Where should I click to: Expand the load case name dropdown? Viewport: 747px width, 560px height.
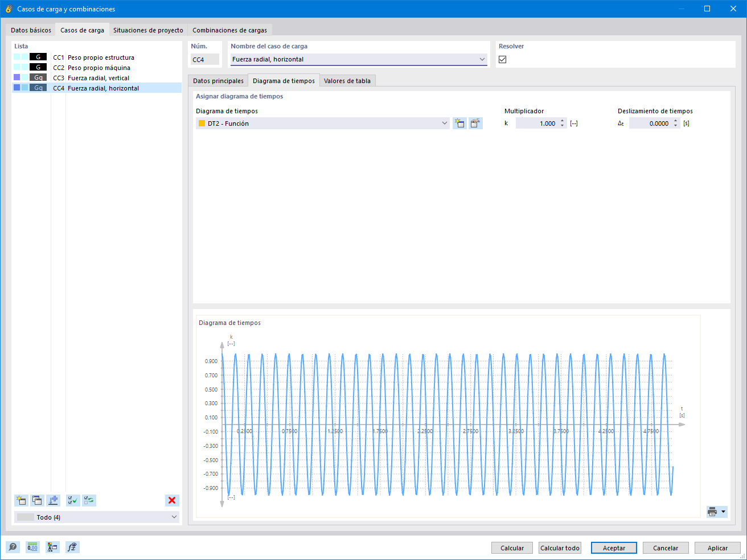482,59
